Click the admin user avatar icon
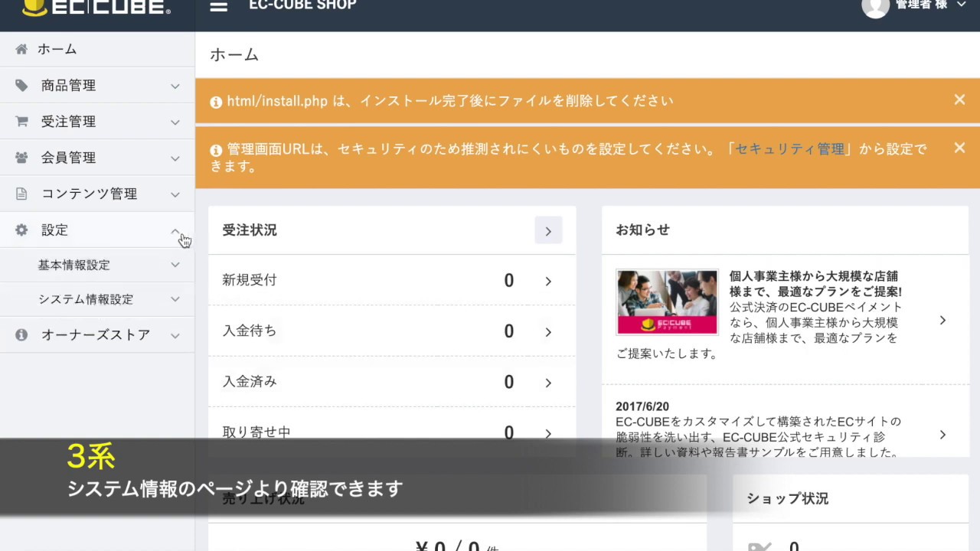Screen dimensions: 980x551 [875, 7]
